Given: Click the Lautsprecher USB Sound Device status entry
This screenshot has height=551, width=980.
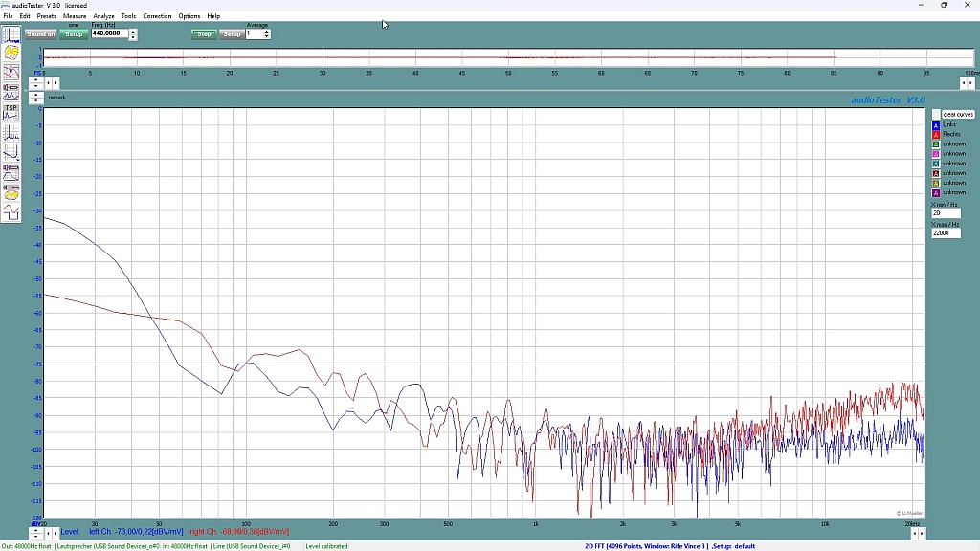Looking at the screenshot, I should (x=107, y=546).
